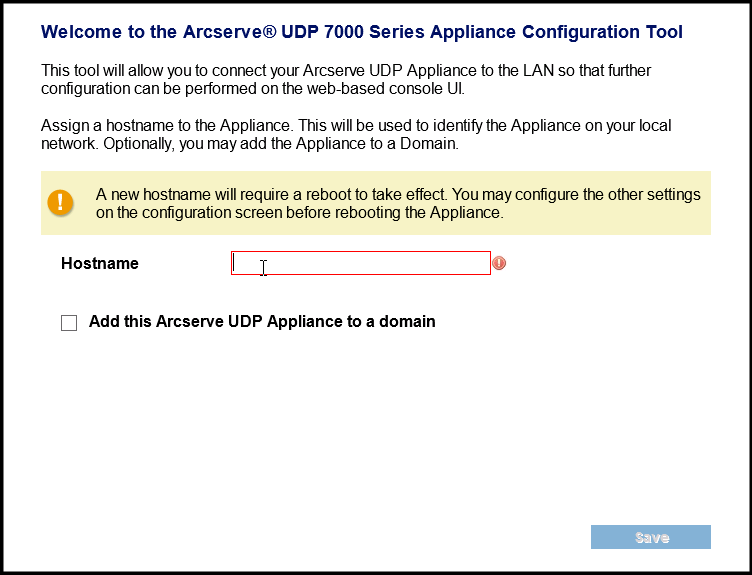Click the reboot warning message text
752x575 pixels.
coord(398,203)
